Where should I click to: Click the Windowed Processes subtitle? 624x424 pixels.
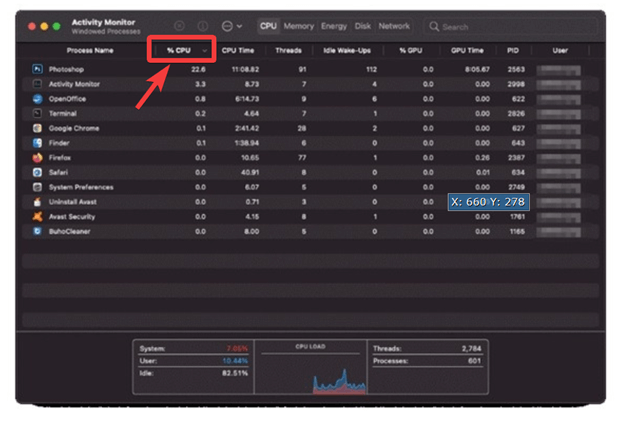[x=106, y=31]
